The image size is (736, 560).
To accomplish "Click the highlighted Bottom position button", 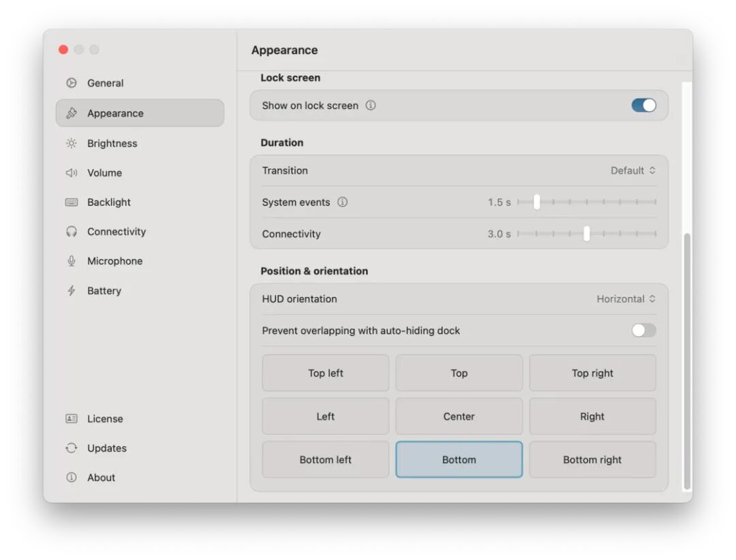I will (459, 460).
